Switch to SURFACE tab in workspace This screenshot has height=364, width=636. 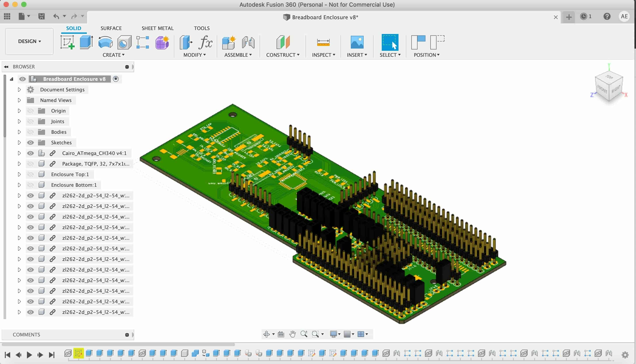click(x=111, y=28)
